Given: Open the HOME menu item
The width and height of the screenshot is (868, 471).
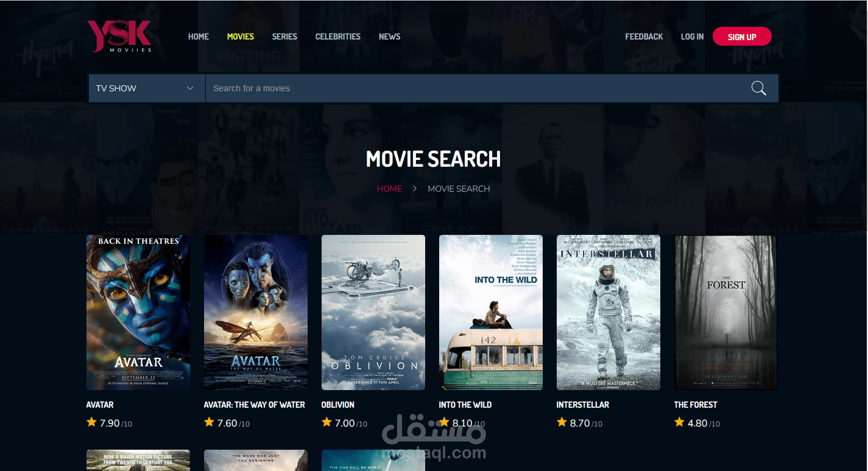Looking at the screenshot, I should [199, 37].
